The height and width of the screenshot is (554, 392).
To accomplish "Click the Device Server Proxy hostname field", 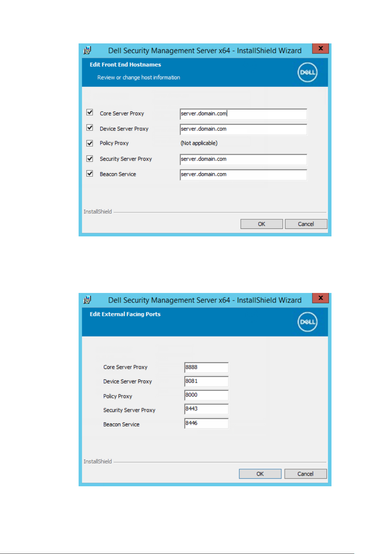I will tap(243, 129).
